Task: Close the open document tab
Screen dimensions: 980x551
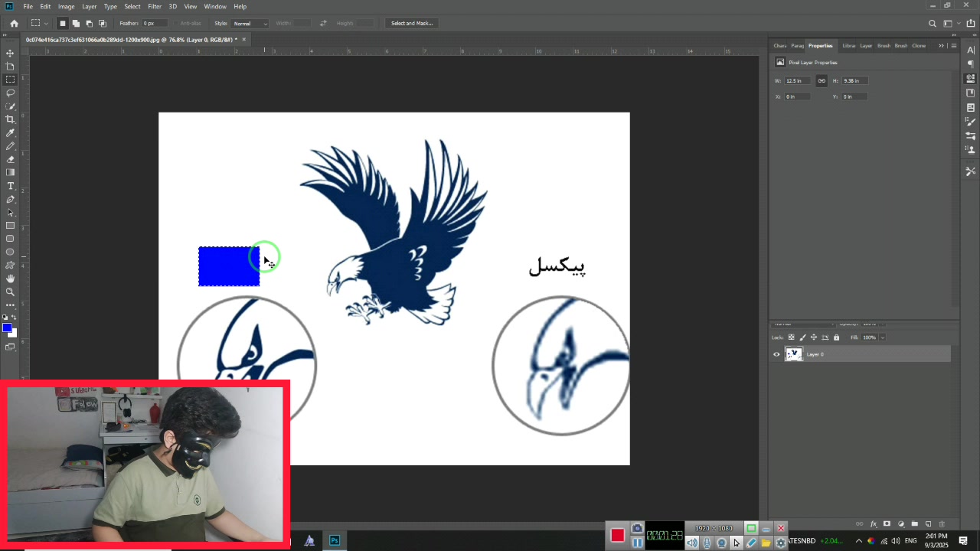Action: 244,39
